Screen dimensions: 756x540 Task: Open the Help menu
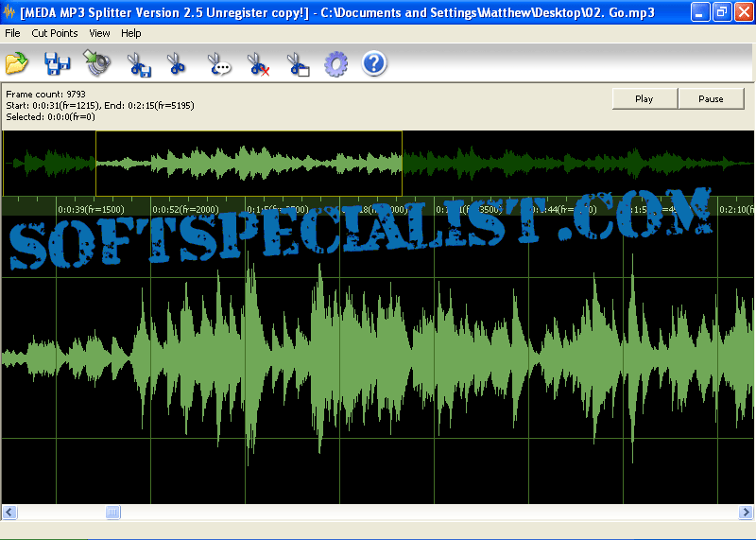[x=131, y=33]
